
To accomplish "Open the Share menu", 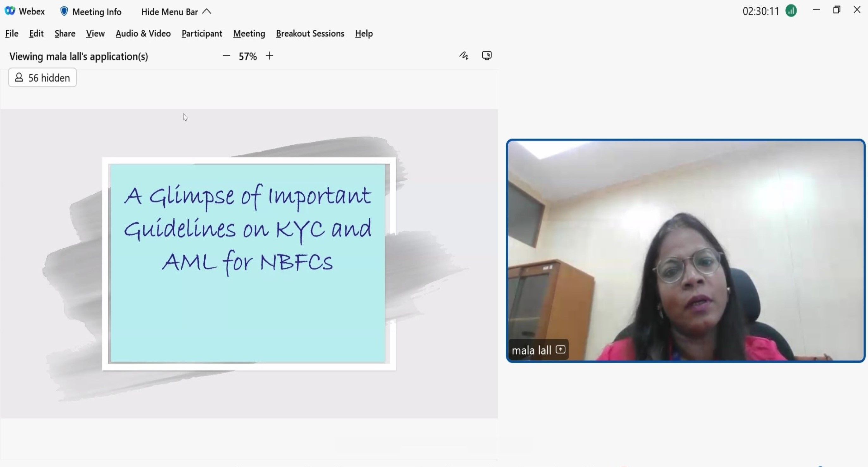I will (65, 33).
